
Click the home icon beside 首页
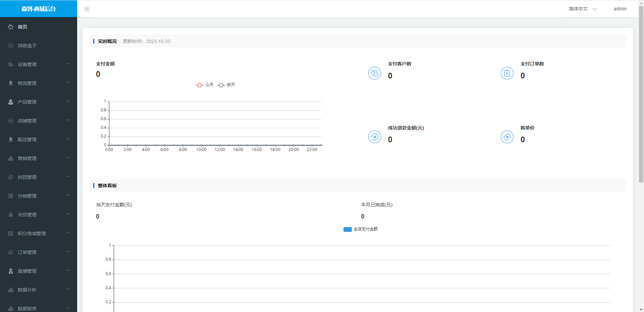click(11, 27)
